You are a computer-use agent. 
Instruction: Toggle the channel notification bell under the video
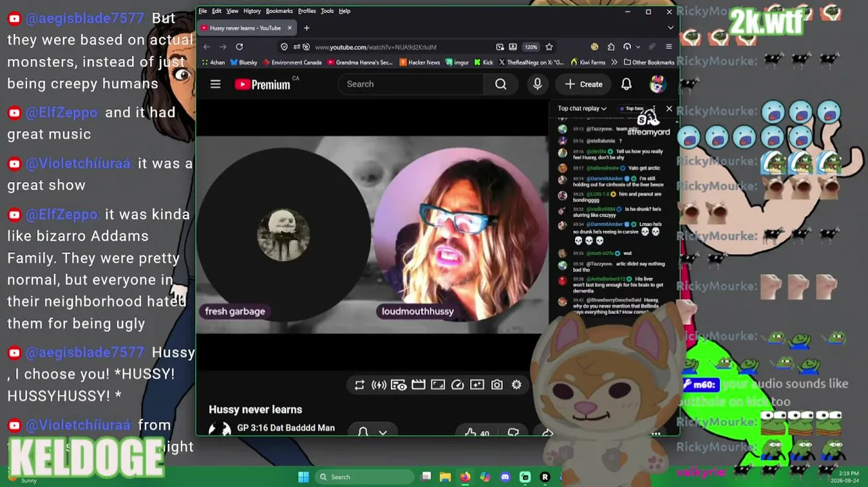pyautogui.click(x=363, y=432)
